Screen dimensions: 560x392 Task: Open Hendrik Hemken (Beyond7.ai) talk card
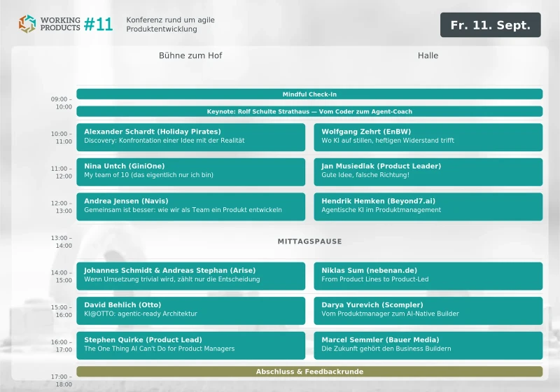428,206
